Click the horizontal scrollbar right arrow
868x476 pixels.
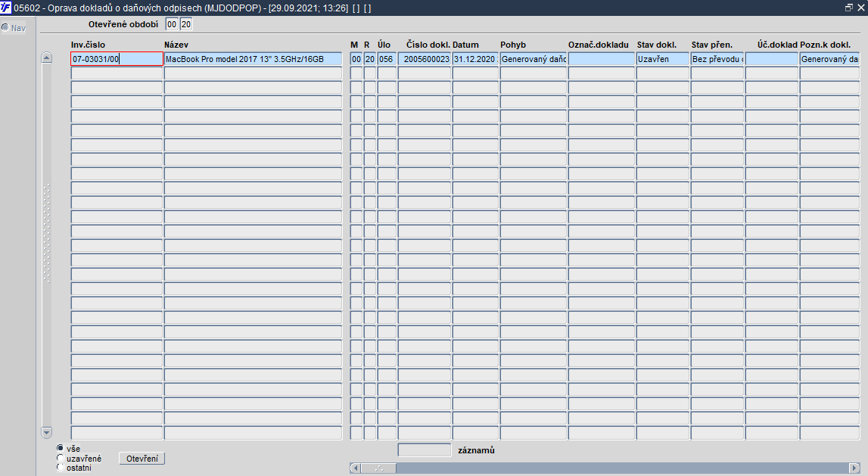click(854, 468)
